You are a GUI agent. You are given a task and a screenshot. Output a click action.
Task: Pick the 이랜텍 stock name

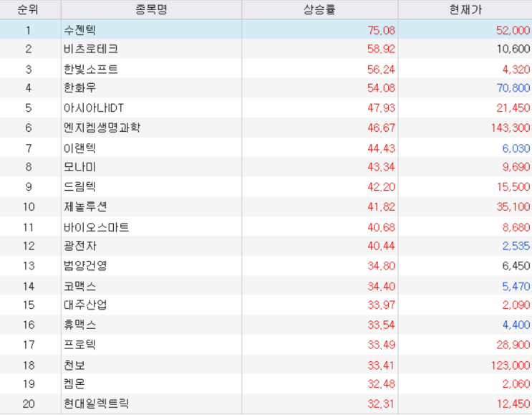[80, 148]
